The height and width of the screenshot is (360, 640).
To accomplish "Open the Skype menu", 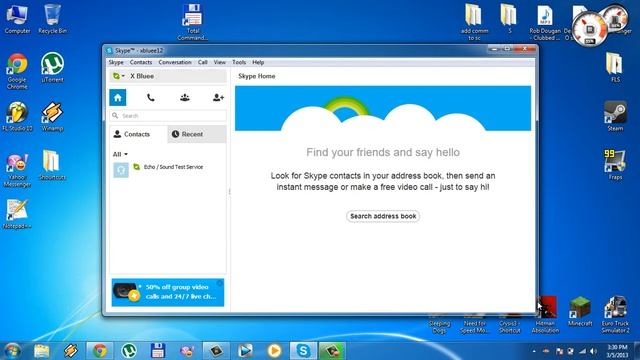I will point(116,62).
